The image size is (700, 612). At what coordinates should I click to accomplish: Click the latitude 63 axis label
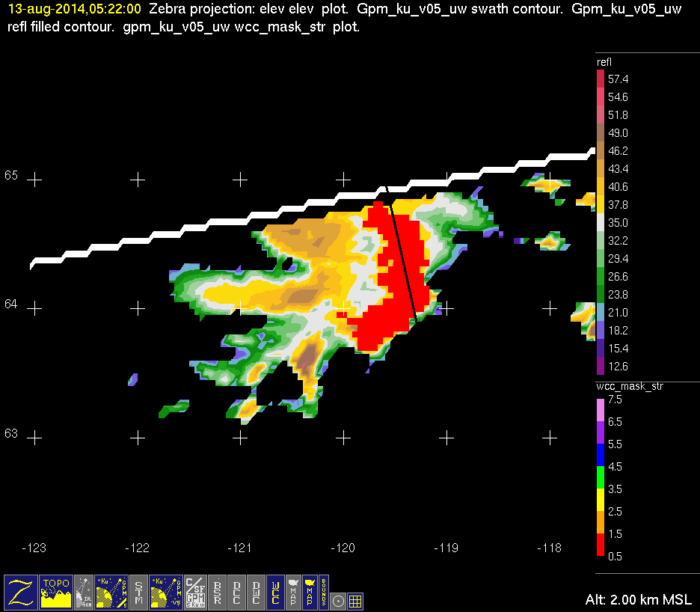click(11, 433)
